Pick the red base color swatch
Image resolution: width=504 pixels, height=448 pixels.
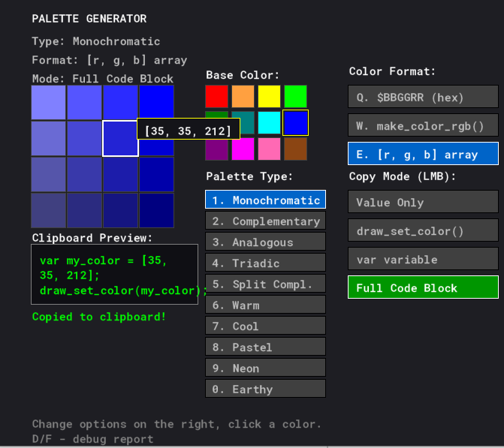tap(217, 97)
